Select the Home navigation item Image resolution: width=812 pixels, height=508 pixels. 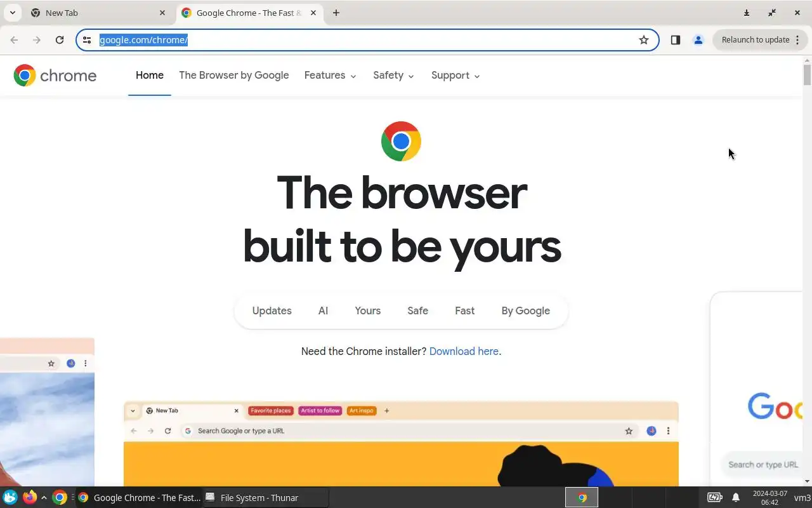150,76
